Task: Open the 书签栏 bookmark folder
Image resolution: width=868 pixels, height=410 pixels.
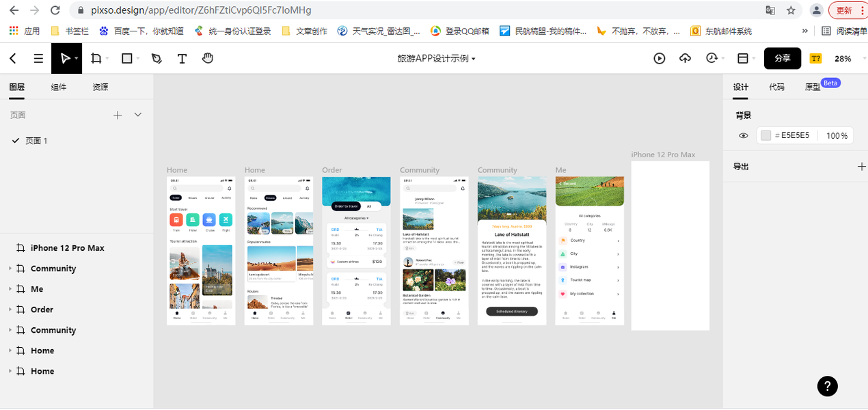Action: click(70, 31)
